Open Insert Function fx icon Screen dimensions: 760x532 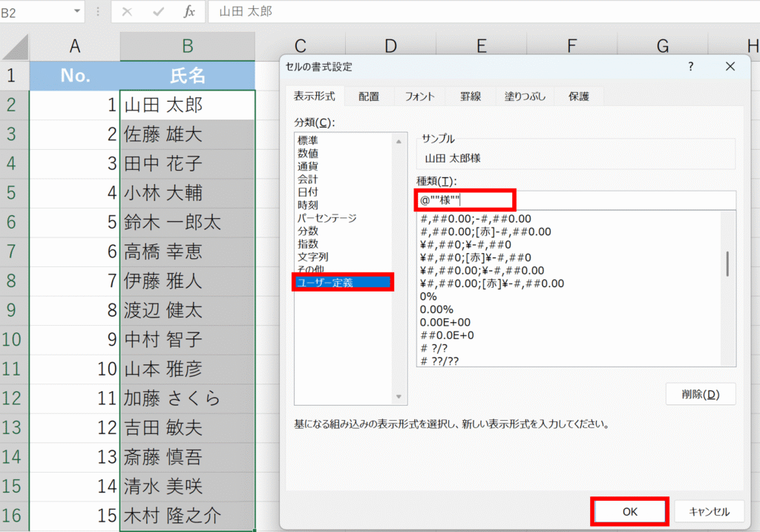(x=189, y=12)
